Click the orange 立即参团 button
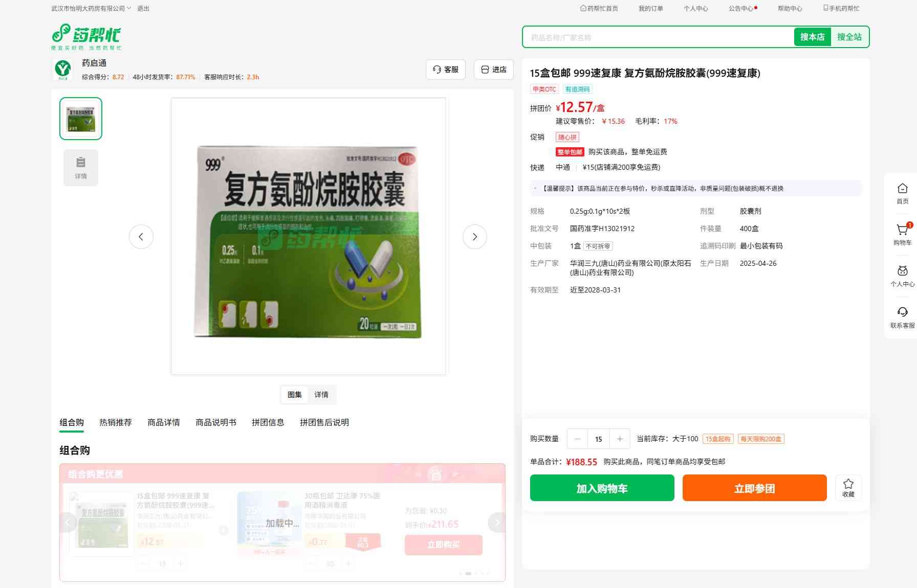 [x=754, y=488]
